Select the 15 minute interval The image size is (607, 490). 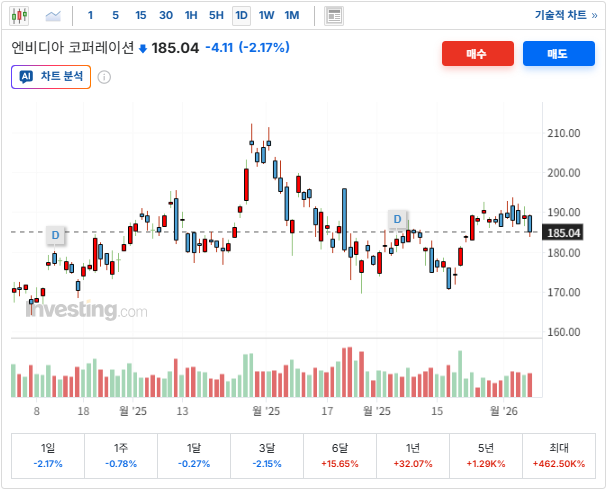click(141, 15)
